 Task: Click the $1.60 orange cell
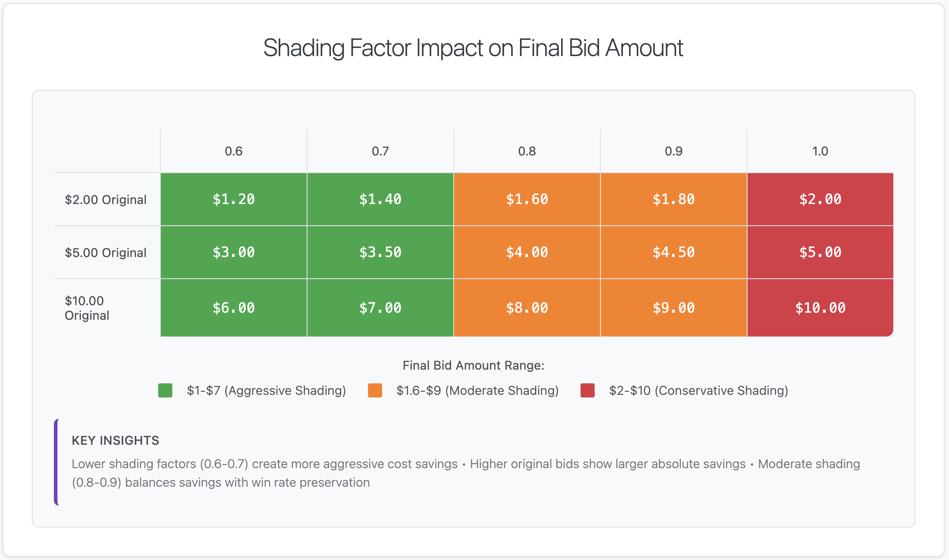[x=527, y=199]
